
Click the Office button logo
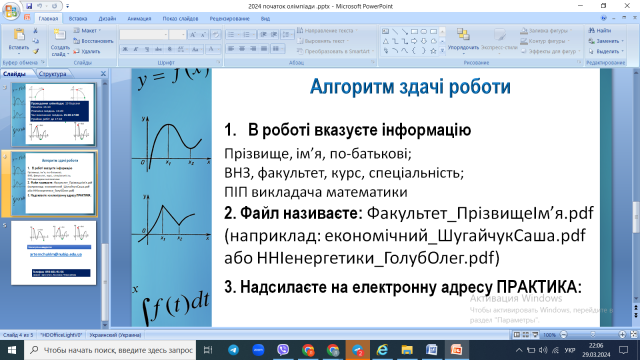tap(11, 11)
